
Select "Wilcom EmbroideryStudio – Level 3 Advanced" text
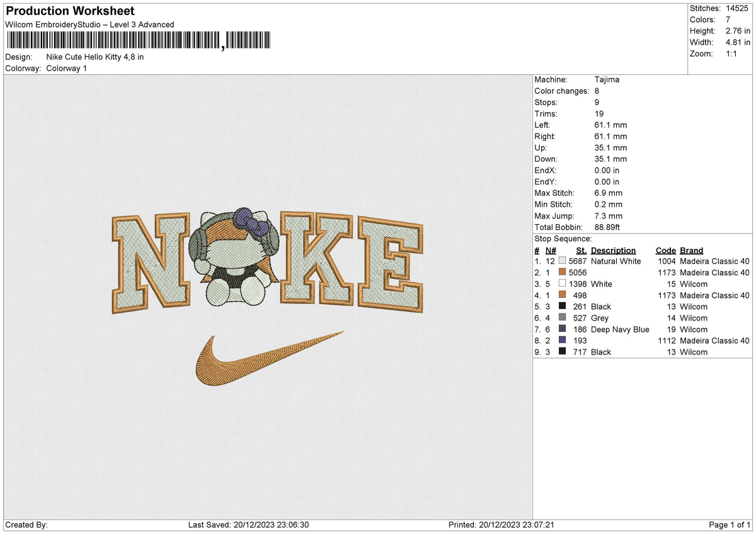89,25
